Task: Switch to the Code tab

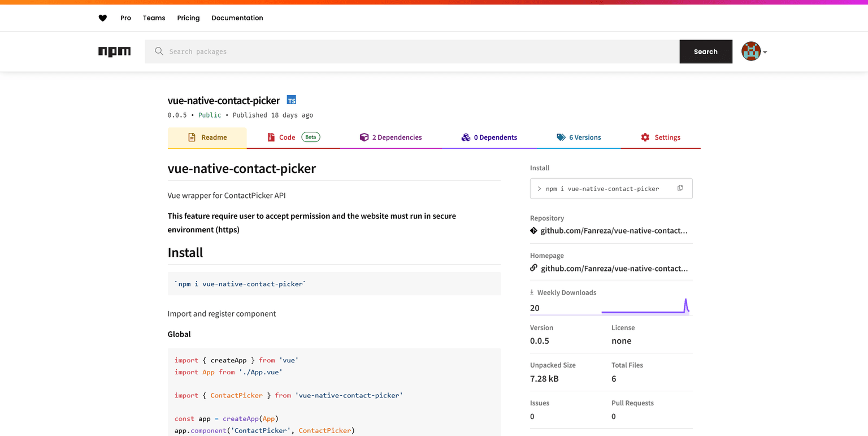Action: point(287,137)
